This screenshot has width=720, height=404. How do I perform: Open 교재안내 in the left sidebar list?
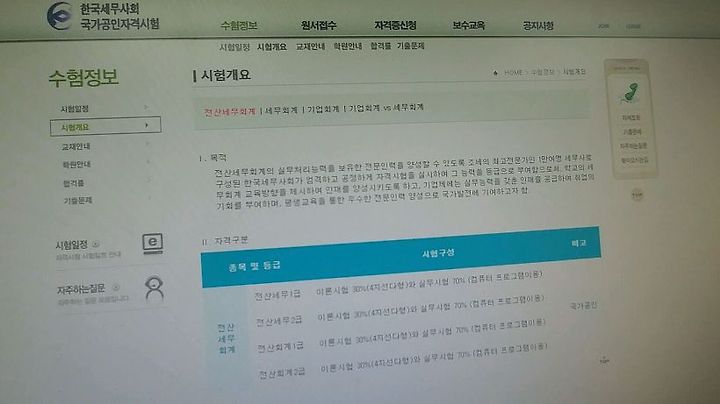(x=76, y=146)
